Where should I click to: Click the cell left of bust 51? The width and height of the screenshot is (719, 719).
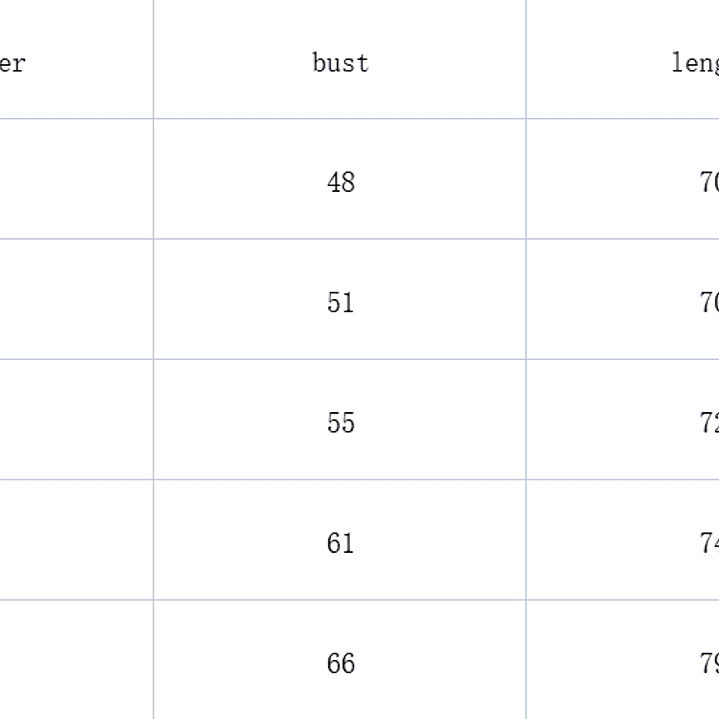pyautogui.click(x=75, y=300)
